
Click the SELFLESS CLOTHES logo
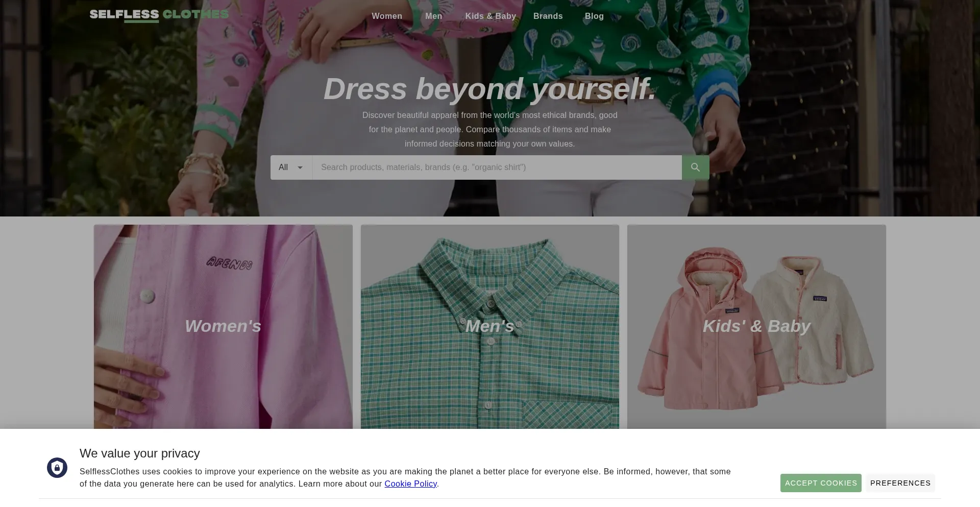click(x=158, y=15)
